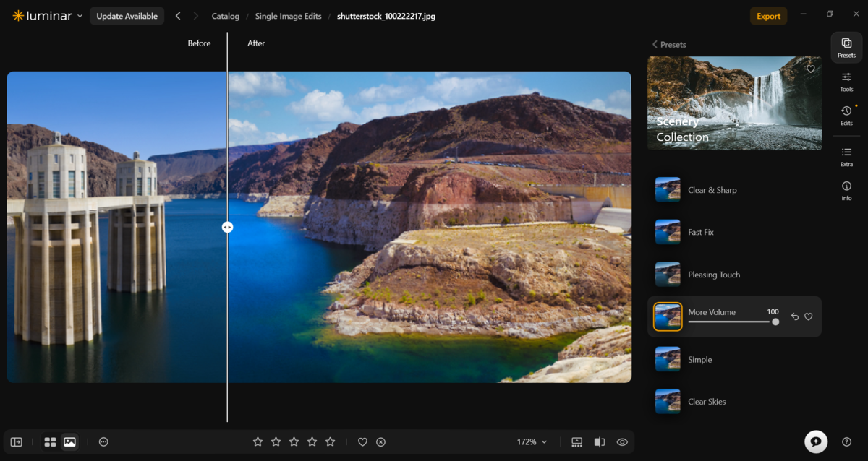Open the 172% zoom dropdown
The image size is (868, 461).
click(x=532, y=441)
